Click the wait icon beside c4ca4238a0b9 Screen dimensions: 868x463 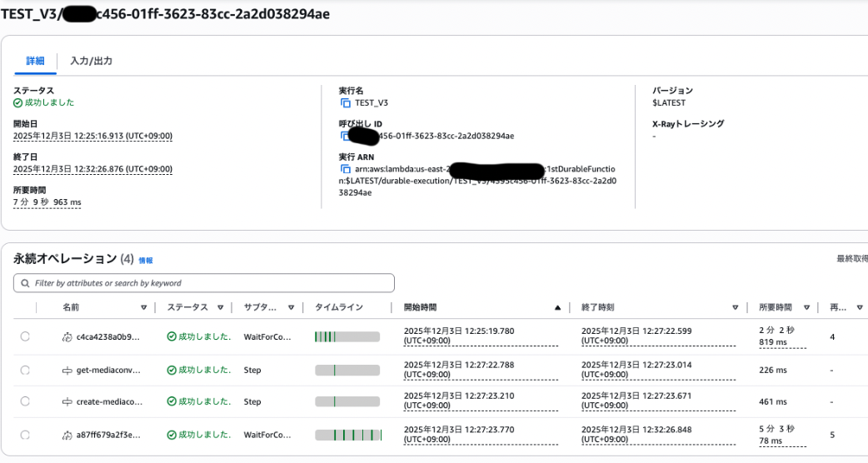67,337
